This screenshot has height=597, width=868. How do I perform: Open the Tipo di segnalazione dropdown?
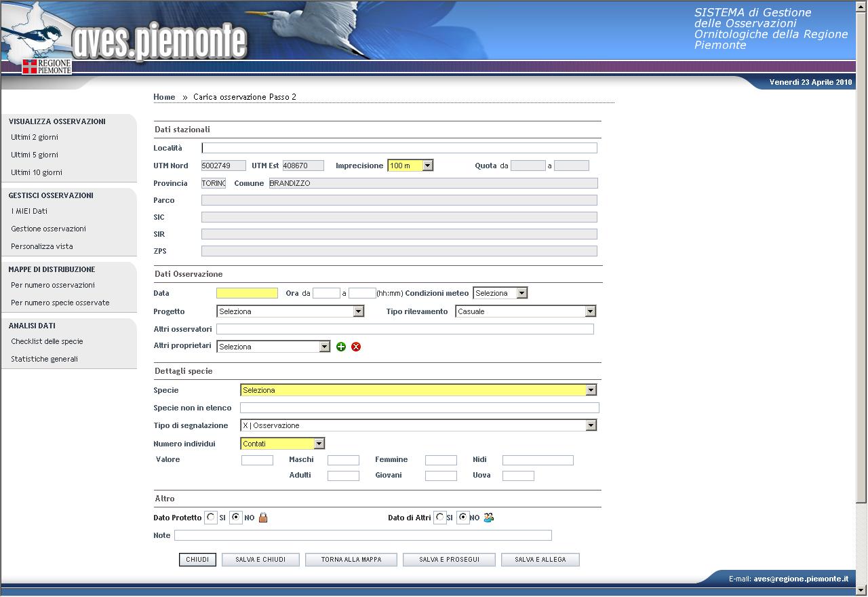(x=418, y=425)
